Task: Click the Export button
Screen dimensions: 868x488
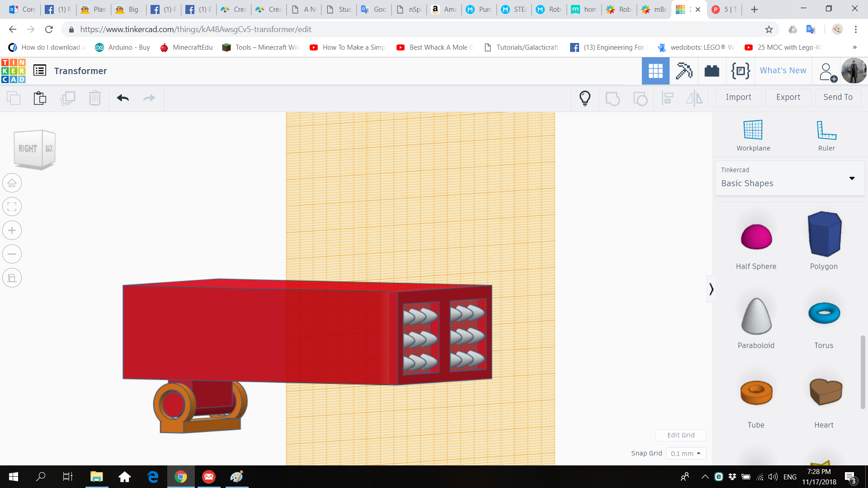Action: click(x=788, y=97)
